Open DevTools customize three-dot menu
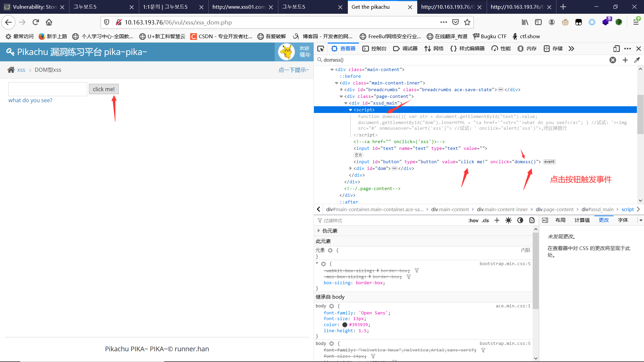The width and height of the screenshot is (644, 362). point(628,49)
